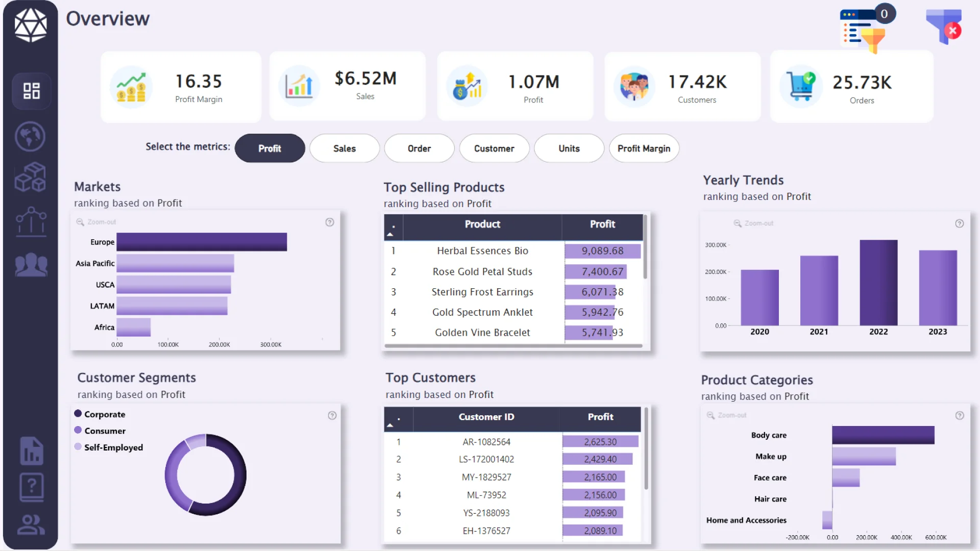The width and height of the screenshot is (980, 551).
Task: Sort customers by Profit column header
Action: (x=600, y=417)
